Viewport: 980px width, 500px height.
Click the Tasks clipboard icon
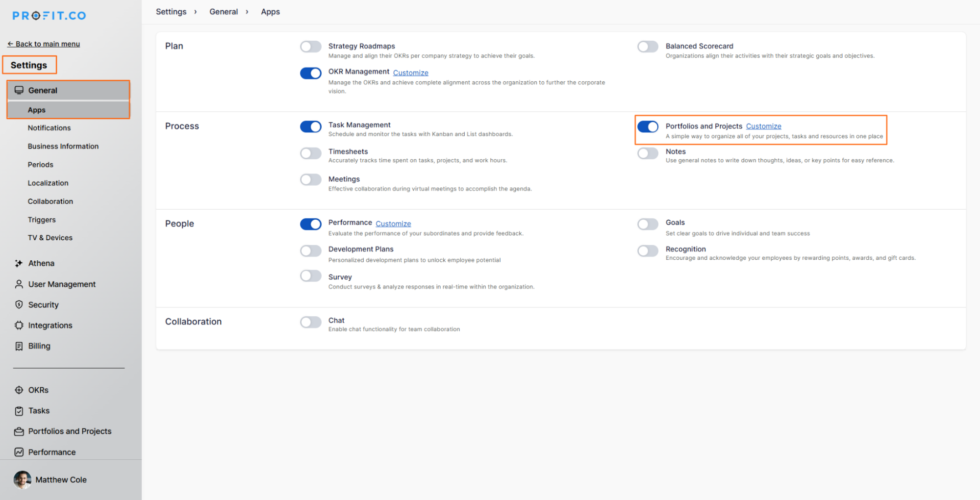[x=19, y=411]
